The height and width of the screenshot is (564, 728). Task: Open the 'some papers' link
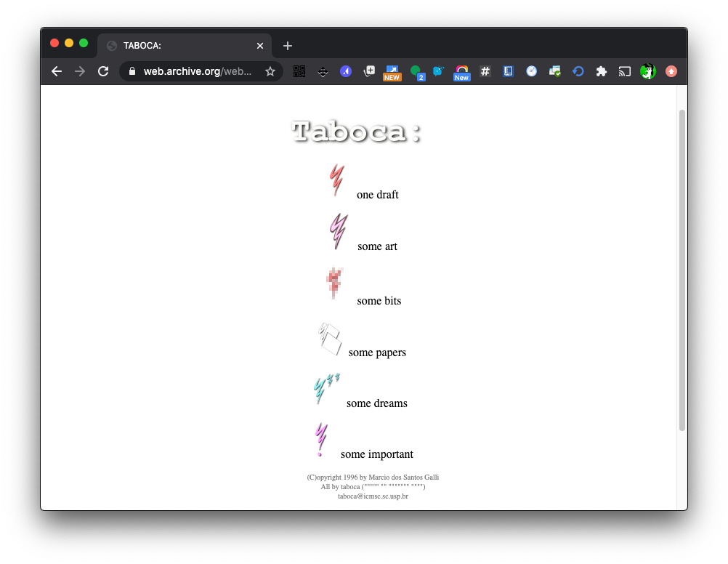377,352
